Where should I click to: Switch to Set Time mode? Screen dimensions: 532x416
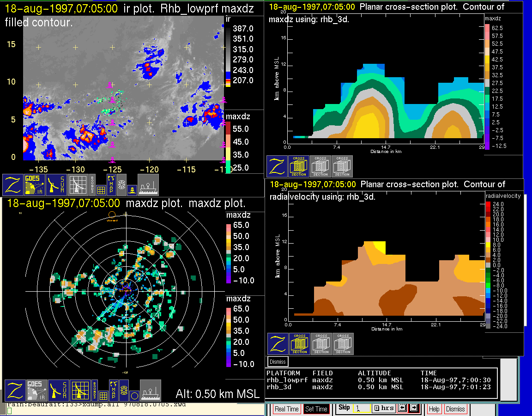pyautogui.click(x=316, y=409)
